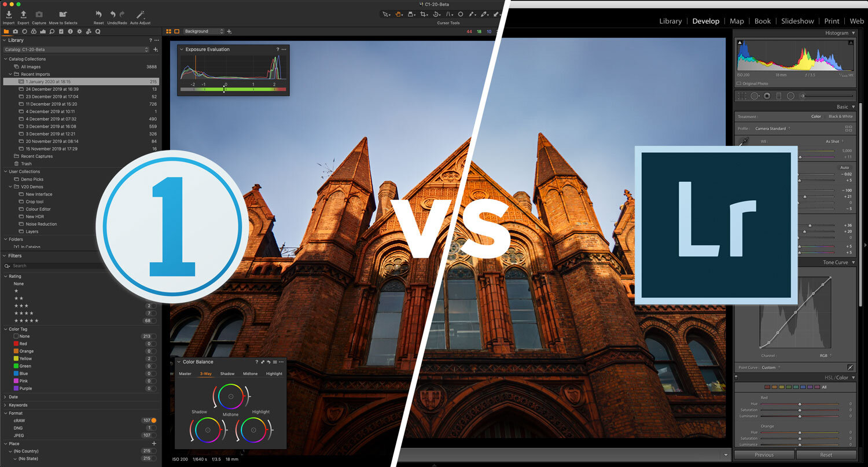Select Lightroom Red Eye Correction tool
Image resolution: width=868 pixels, height=467 pixels.
pos(767,96)
